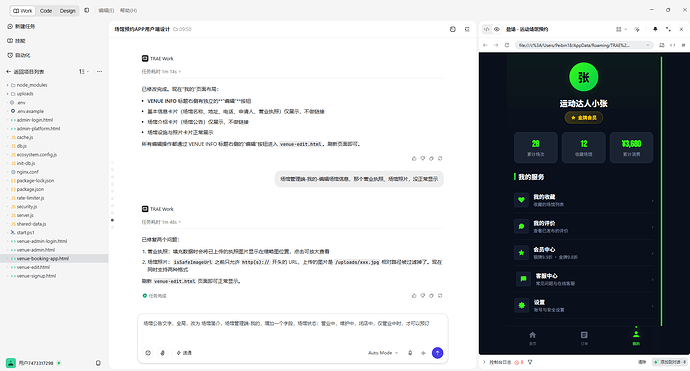Open 我的收藏 in the app preview
Viewport: 690px width, 371px height.
(x=584, y=200)
